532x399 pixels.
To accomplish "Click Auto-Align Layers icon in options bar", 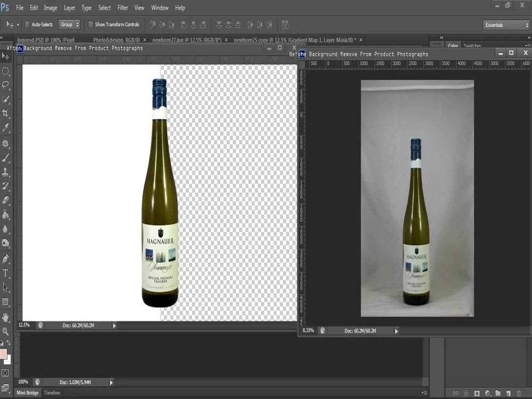I will tap(285, 24).
